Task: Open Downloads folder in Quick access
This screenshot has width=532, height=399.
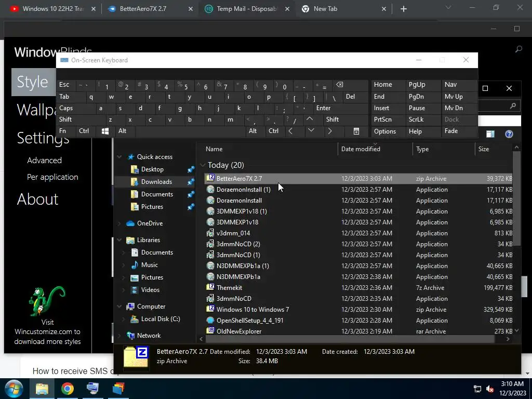Action: pyautogui.click(x=156, y=182)
